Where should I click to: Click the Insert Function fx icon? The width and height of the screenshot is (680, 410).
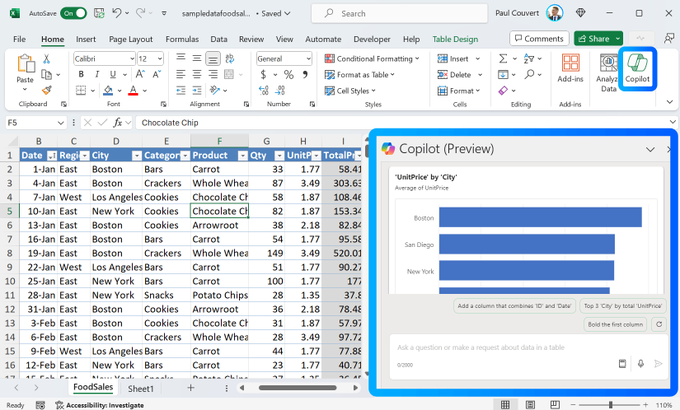[118, 123]
